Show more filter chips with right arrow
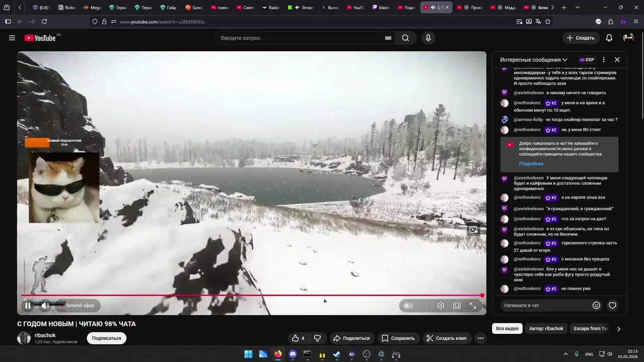644x362 pixels. [619, 329]
